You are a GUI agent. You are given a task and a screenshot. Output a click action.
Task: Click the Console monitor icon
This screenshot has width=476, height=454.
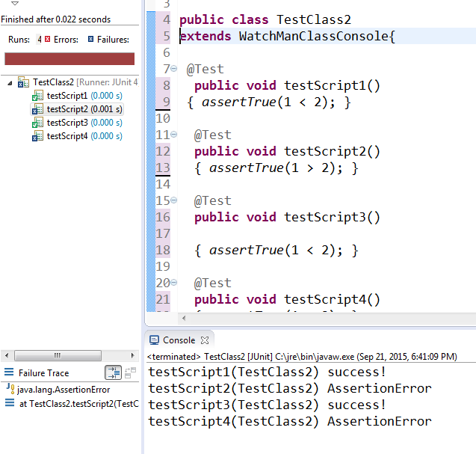click(154, 340)
